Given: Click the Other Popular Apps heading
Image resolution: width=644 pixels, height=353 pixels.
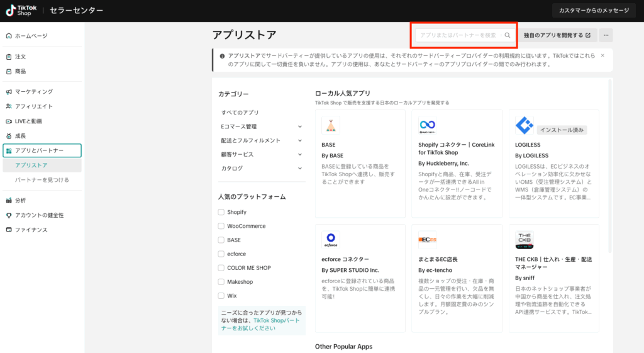Looking at the screenshot, I should click(x=343, y=347).
